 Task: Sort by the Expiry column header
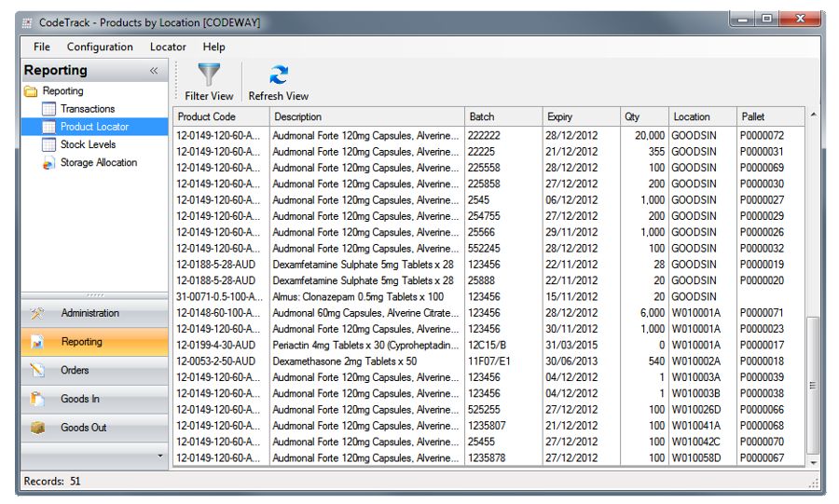(559, 117)
